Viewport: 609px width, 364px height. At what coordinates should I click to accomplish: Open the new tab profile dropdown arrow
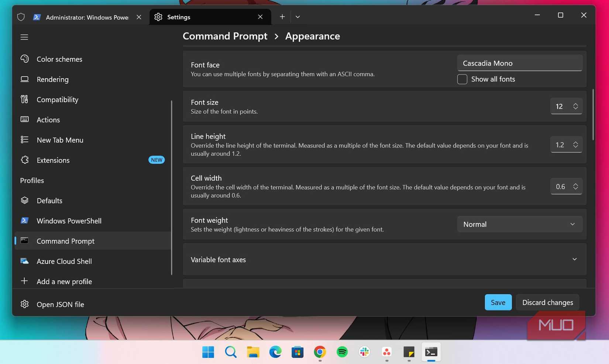298,17
